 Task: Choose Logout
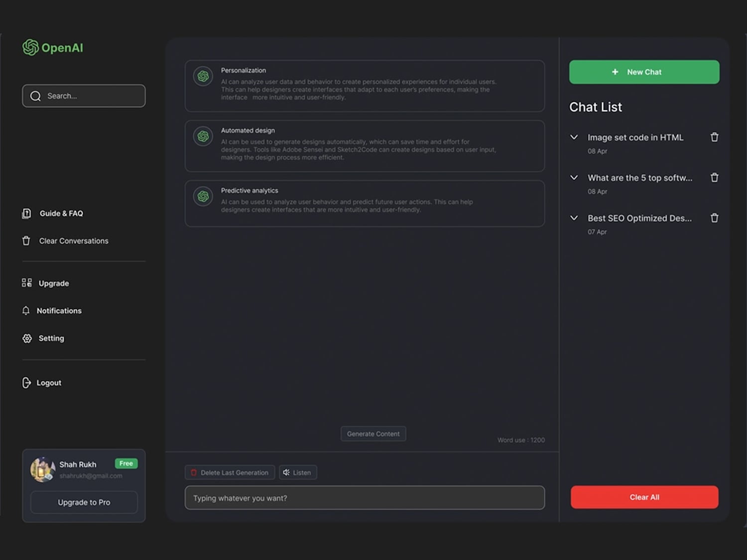42,383
